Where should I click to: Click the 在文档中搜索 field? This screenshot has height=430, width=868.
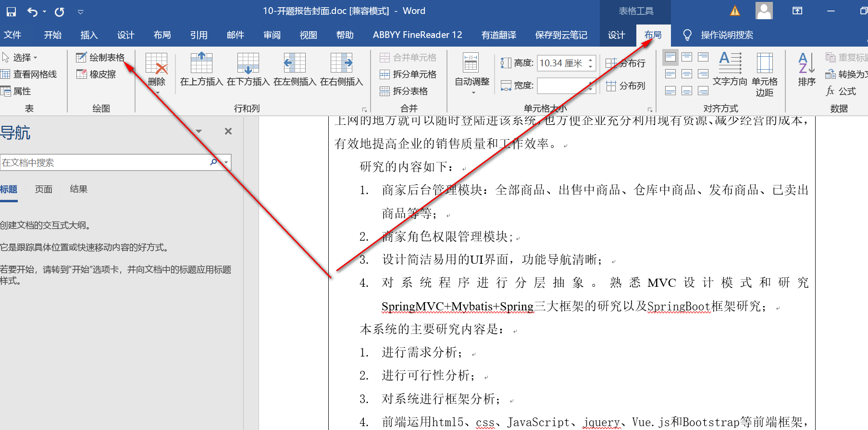coord(105,162)
